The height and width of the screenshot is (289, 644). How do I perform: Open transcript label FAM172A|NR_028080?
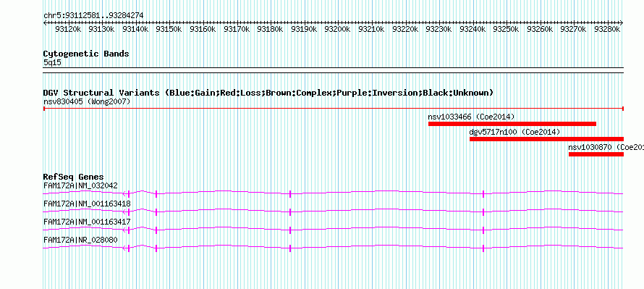coord(80,240)
